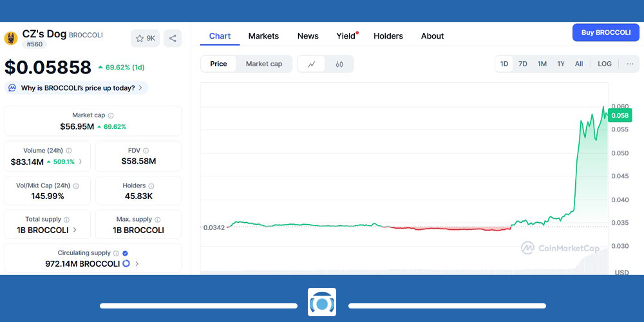This screenshot has width=644, height=322.
Task: Click the CZ's Dog coin logo
Action: (11, 38)
